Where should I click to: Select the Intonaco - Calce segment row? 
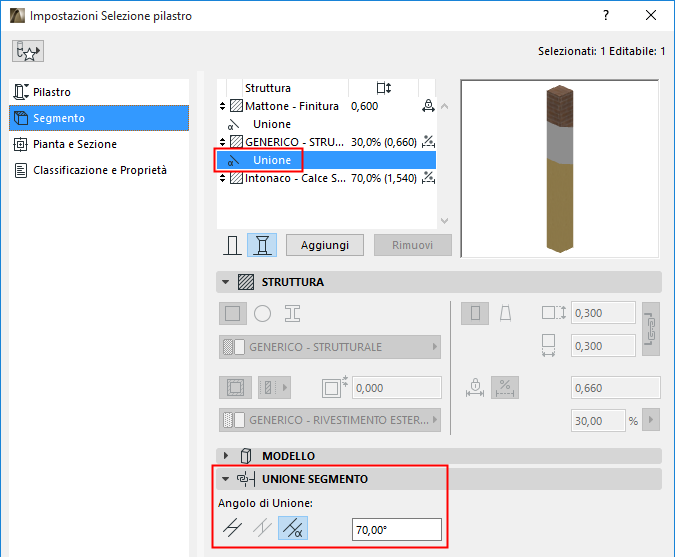[326, 178]
